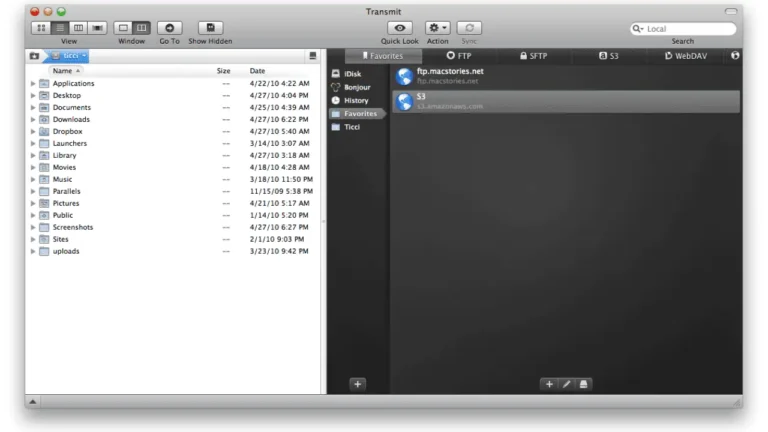Screen dimensions: 768x432
Task: Select the S3 amazonaws favorite
Action: (566, 101)
